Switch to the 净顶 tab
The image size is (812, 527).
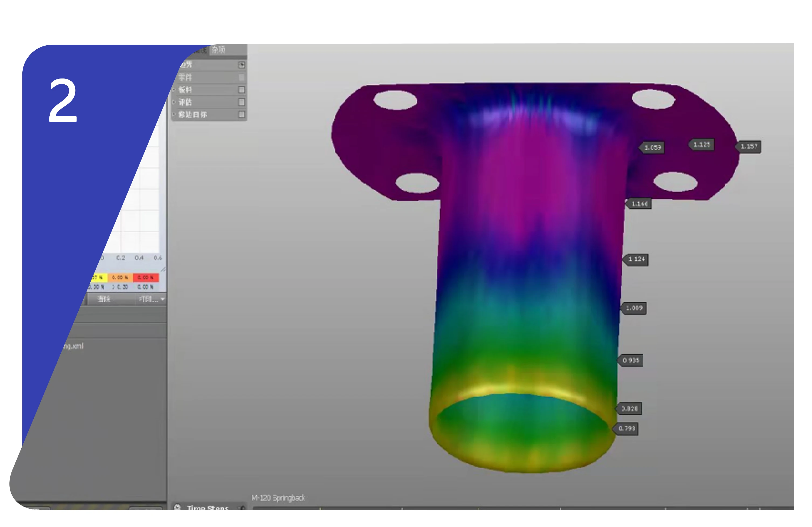pos(218,50)
